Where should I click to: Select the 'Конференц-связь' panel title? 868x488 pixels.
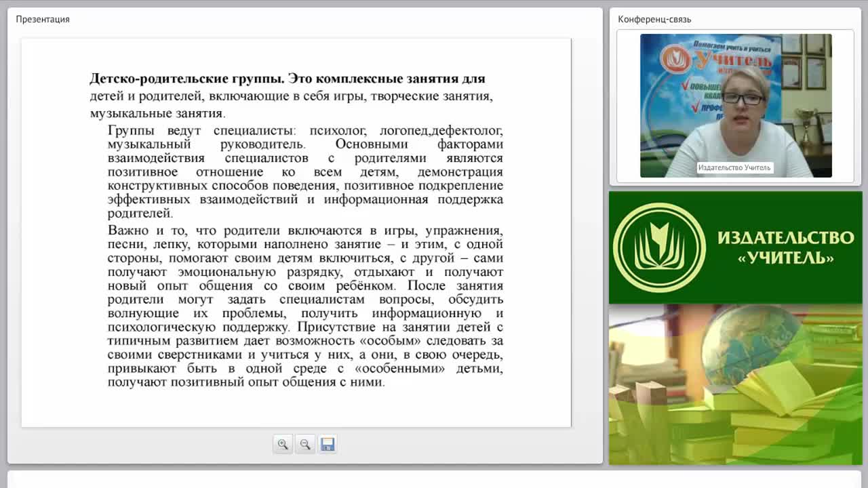point(654,19)
